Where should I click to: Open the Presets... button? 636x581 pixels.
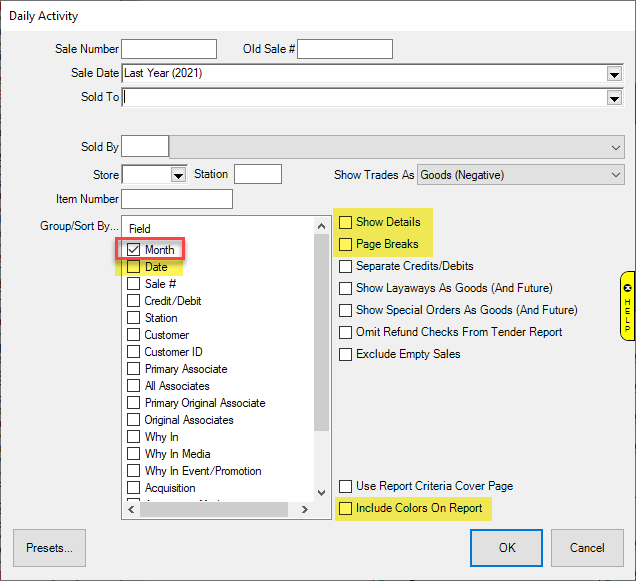coord(49,548)
